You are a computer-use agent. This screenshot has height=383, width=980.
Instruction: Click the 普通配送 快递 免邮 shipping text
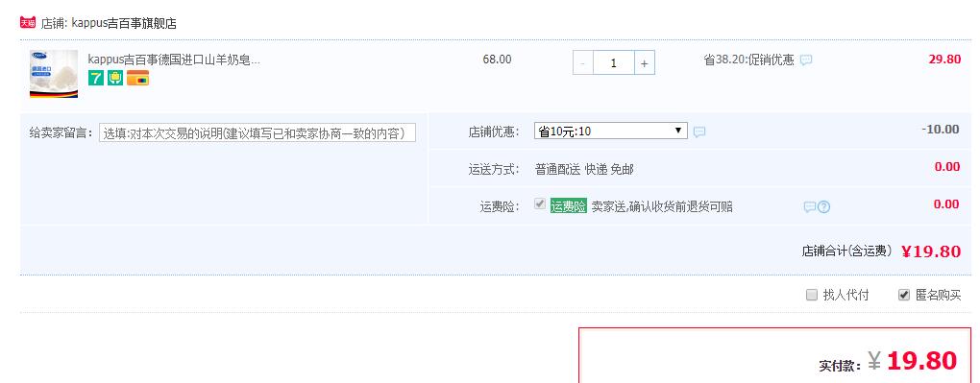coord(584,169)
